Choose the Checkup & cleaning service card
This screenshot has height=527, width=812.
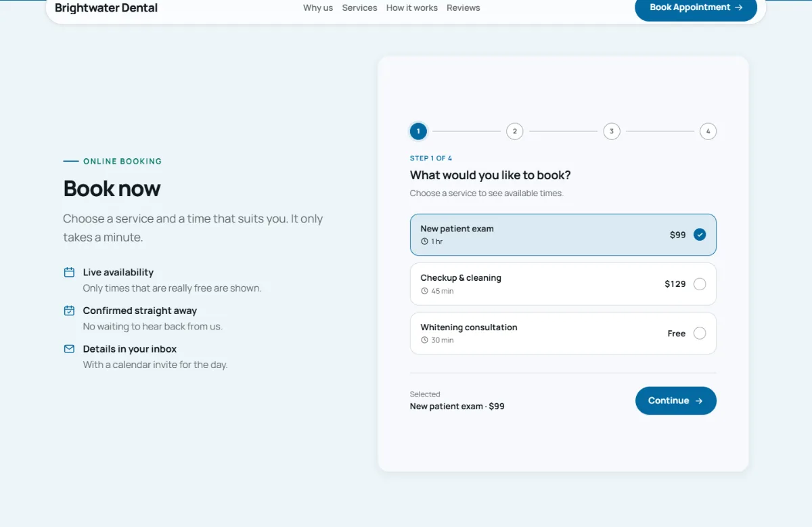point(563,284)
